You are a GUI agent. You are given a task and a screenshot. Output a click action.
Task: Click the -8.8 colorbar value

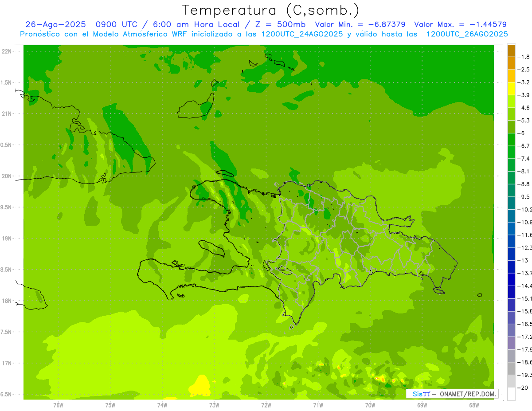click(x=523, y=184)
